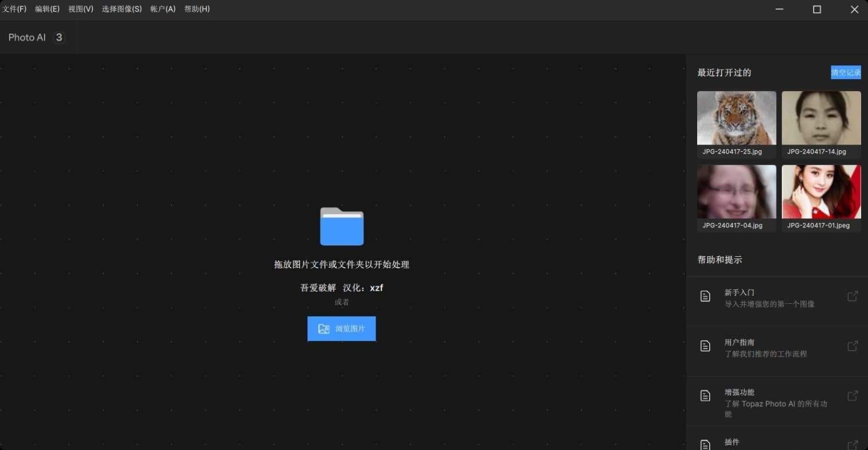
Task: Click the file name JPG-240417-01.jpeg
Action: (x=818, y=226)
